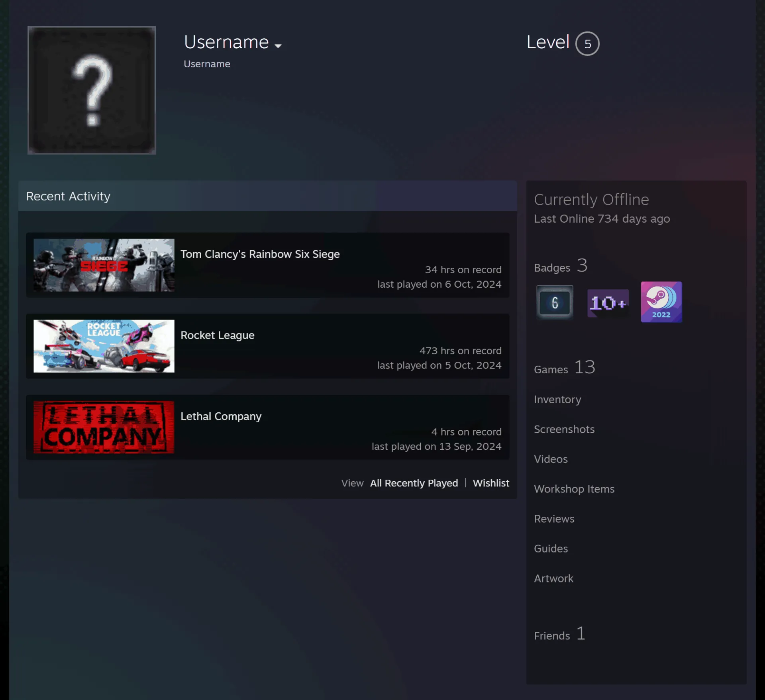This screenshot has width=765, height=700.
Task: Click 'last played on 5 Oct, 2024'
Action: tap(439, 366)
